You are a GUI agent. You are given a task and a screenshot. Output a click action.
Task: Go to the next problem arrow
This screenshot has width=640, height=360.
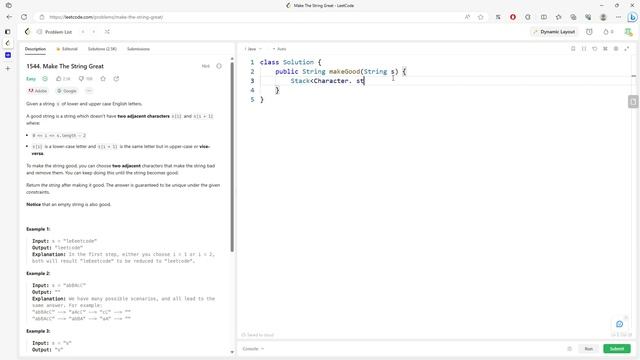94,31
